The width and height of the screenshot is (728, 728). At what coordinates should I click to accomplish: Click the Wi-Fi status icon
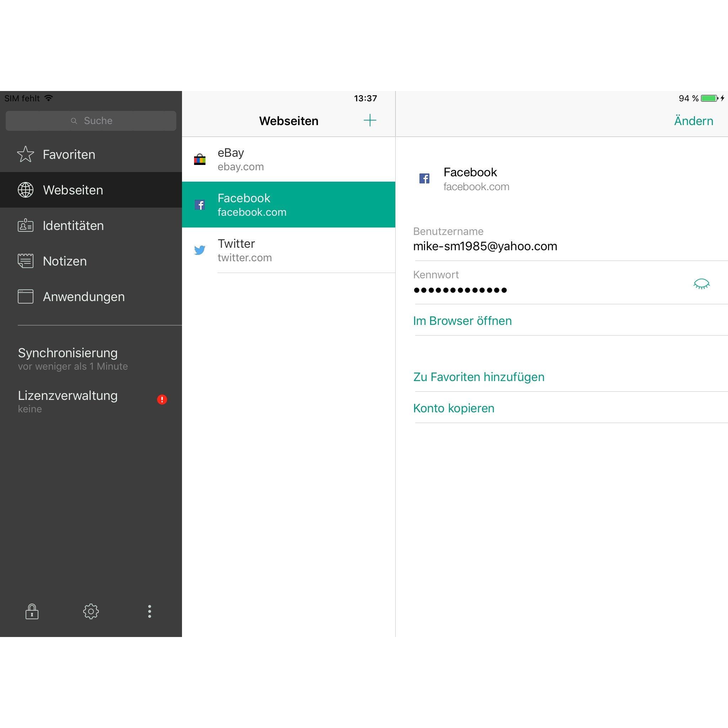point(48,98)
